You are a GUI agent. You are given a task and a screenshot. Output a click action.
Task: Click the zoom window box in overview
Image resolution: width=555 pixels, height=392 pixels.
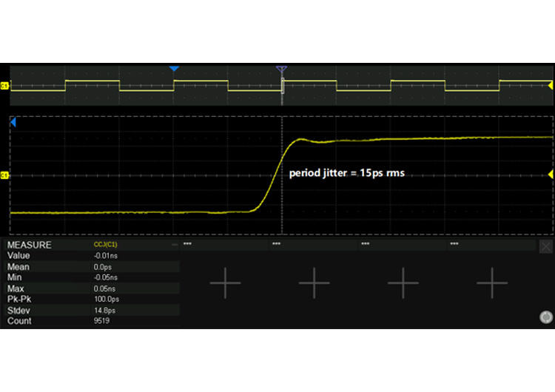point(282,86)
